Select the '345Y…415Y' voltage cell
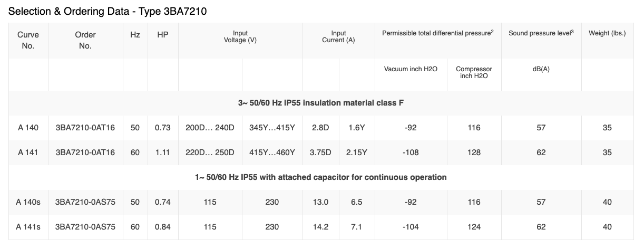 click(272, 128)
